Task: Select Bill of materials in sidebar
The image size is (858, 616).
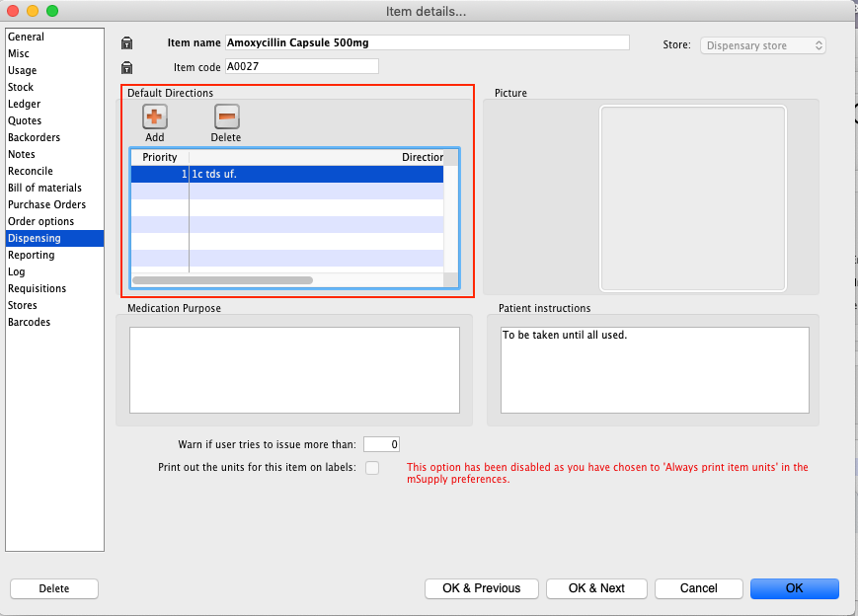Action: coord(44,188)
